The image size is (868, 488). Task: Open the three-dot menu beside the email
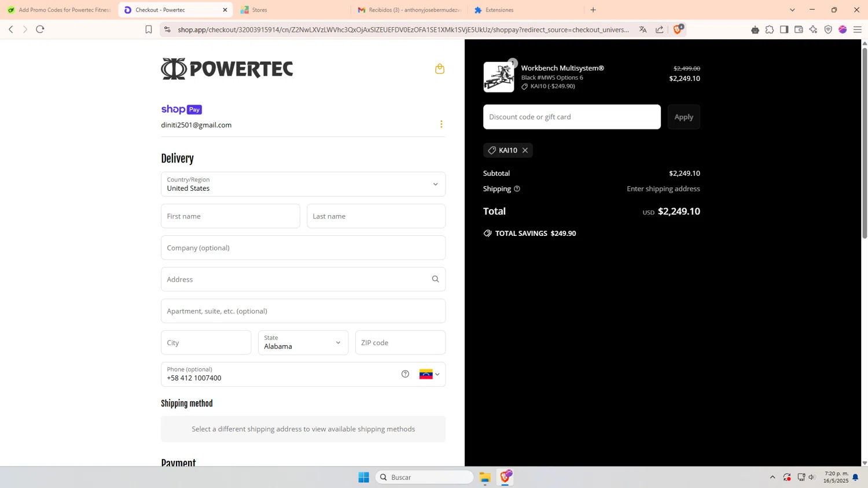pyautogui.click(x=441, y=124)
